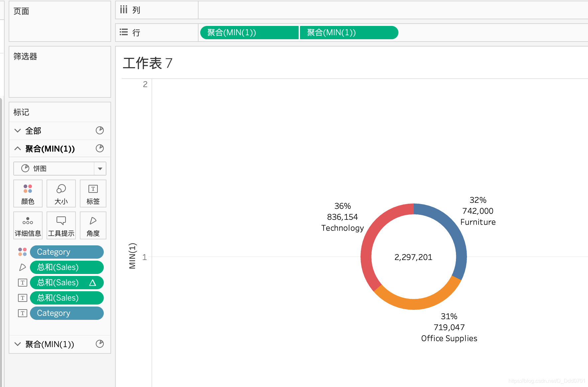The image size is (588, 387).
Task: Click pie icon in the 全部 marks row
Action: (100, 130)
